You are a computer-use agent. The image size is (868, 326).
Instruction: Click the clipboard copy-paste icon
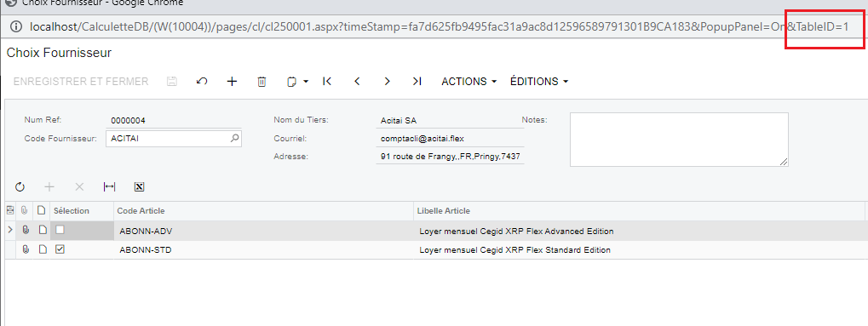coord(291,82)
